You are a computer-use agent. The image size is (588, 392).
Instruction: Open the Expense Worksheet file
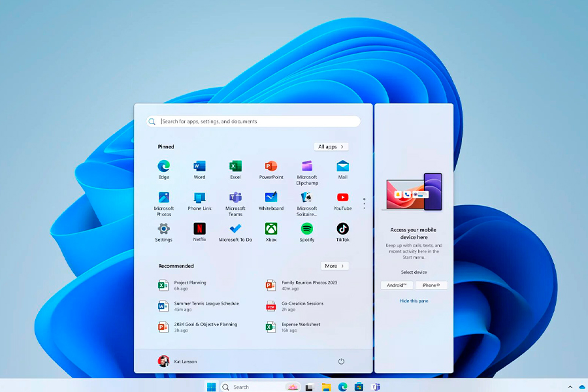pyautogui.click(x=293, y=327)
